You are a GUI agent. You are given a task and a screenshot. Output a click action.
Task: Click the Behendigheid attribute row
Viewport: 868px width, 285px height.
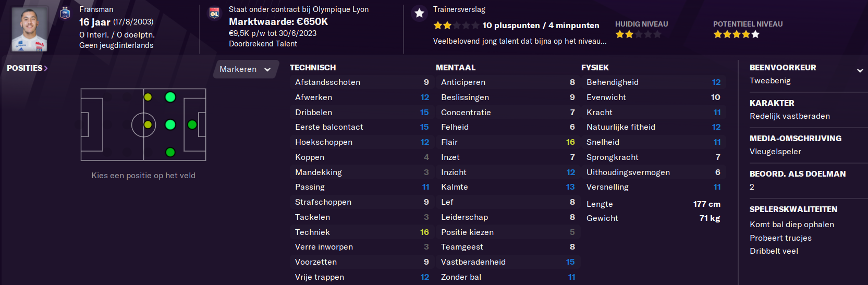pos(653,82)
